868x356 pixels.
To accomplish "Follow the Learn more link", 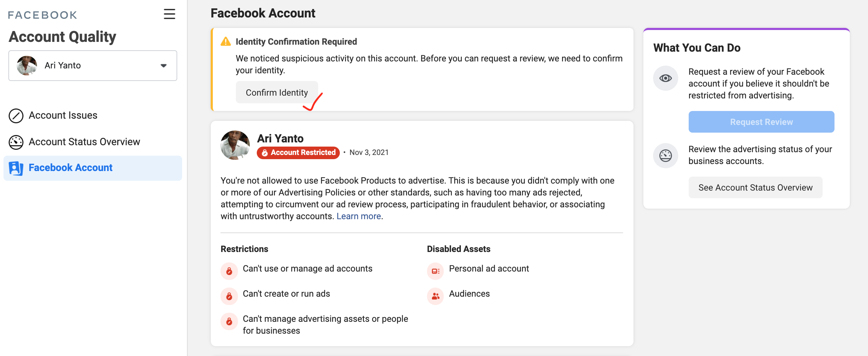I will coord(358,216).
